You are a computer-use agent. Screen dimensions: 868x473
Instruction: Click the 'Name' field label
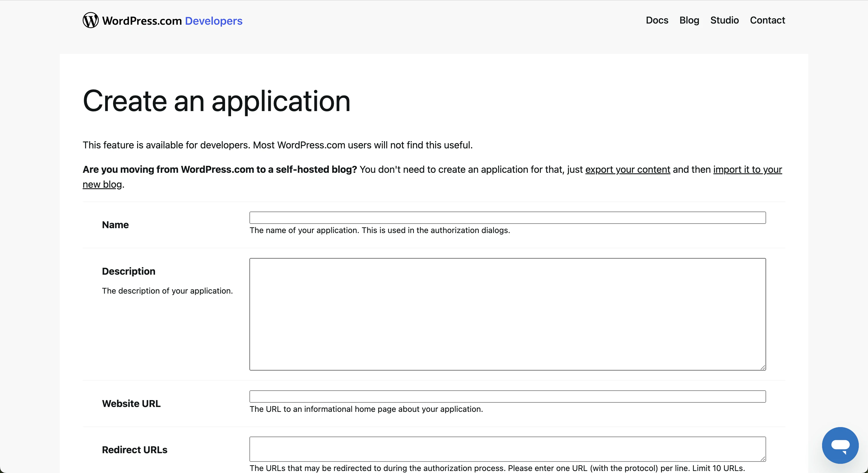115,225
